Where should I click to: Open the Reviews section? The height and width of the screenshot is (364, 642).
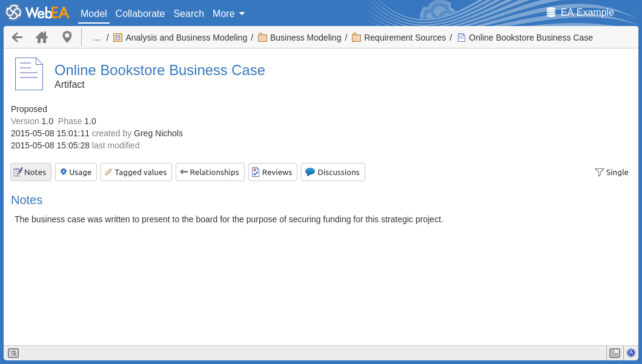tap(273, 172)
